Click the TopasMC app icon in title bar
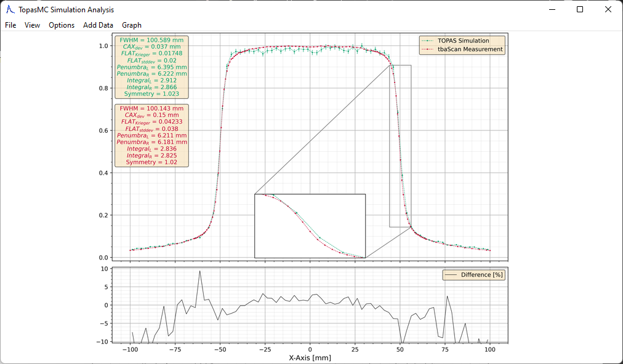 point(10,9)
